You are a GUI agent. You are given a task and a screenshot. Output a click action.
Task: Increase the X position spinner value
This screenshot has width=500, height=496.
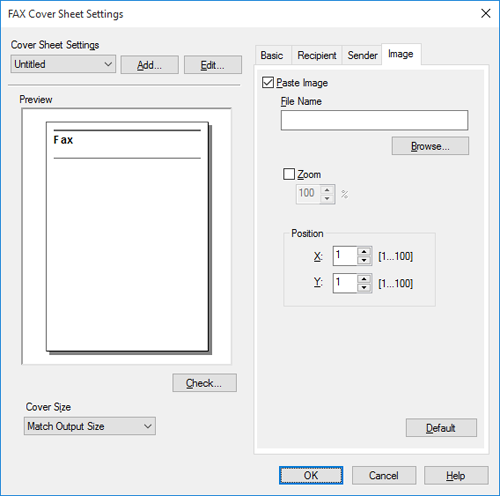(364, 252)
